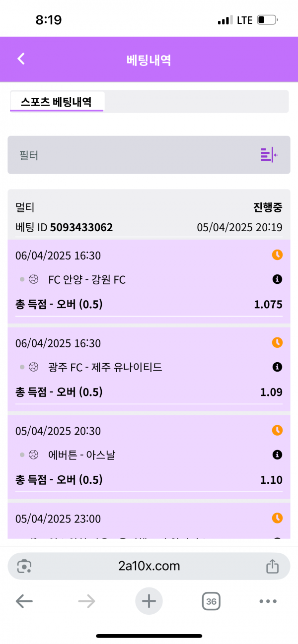Viewport: 298px width, 644px height.
Task: Open the 36 tabs switcher
Action: (211, 602)
